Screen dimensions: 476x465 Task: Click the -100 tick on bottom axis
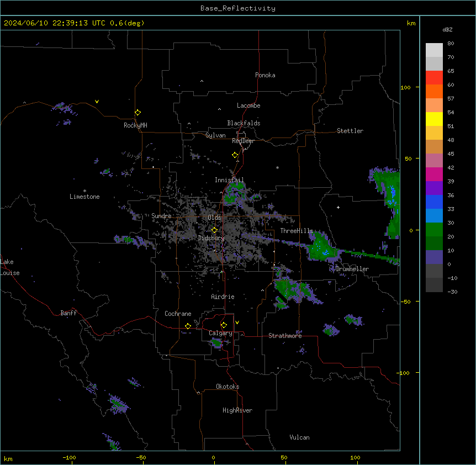pos(70,457)
